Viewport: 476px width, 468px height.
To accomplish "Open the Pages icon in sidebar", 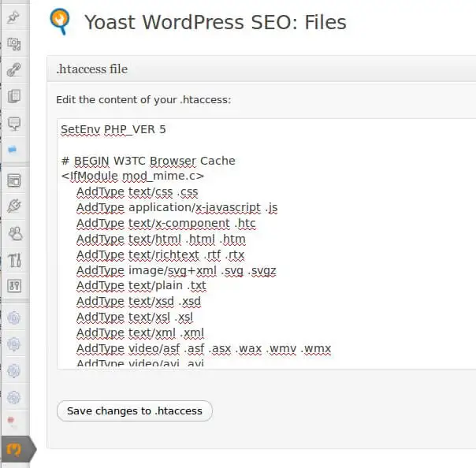I will 14,96.
